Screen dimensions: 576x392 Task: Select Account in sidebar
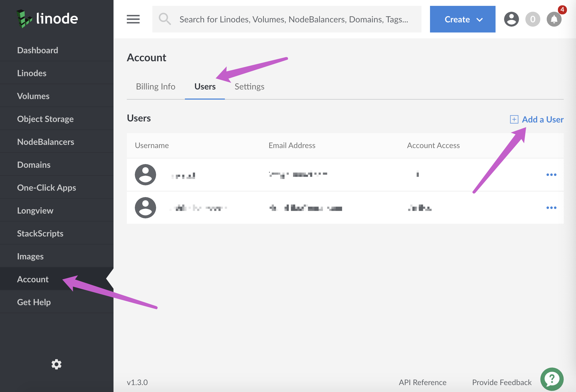click(x=57, y=279)
